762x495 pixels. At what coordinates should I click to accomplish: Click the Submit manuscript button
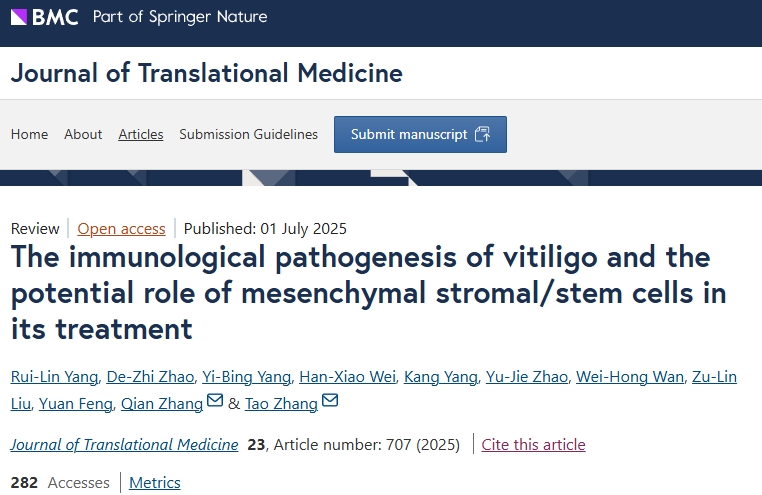click(420, 135)
